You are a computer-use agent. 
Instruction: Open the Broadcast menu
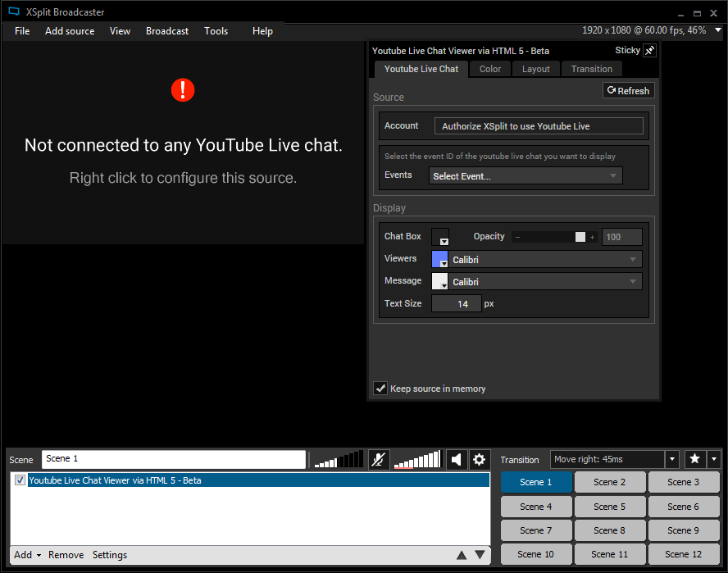(167, 31)
